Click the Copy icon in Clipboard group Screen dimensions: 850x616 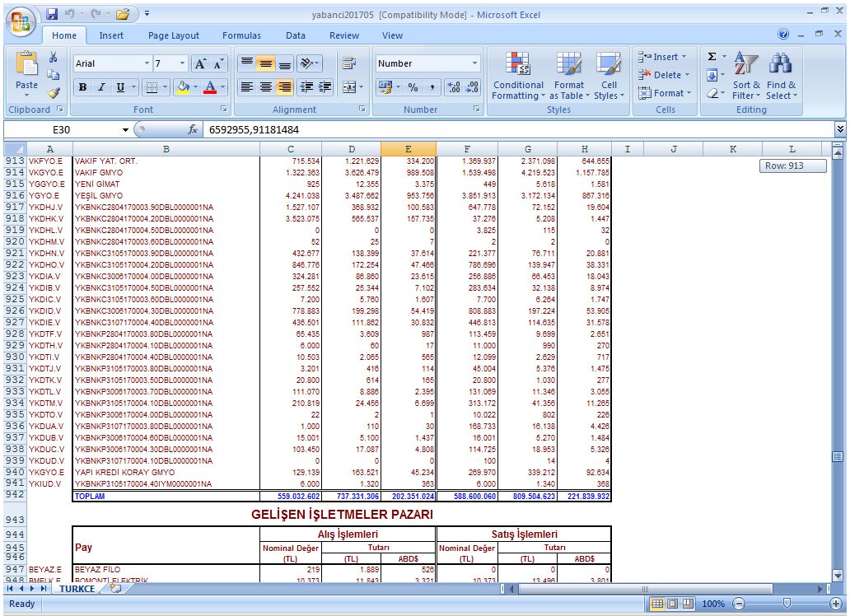pyautogui.click(x=53, y=75)
